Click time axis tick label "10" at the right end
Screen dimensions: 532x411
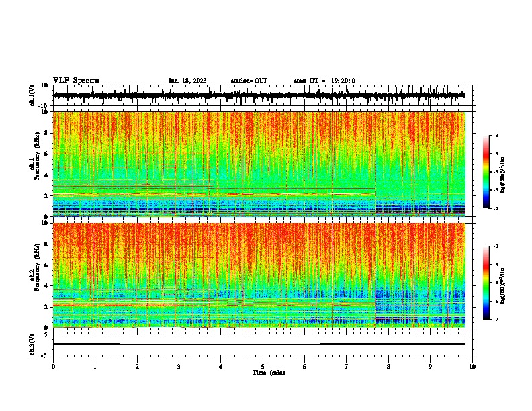[x=472, y=367]
